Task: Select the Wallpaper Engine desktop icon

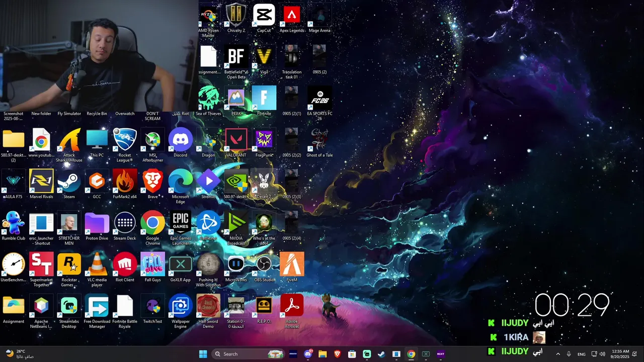Action: click(x=181, y=306)
